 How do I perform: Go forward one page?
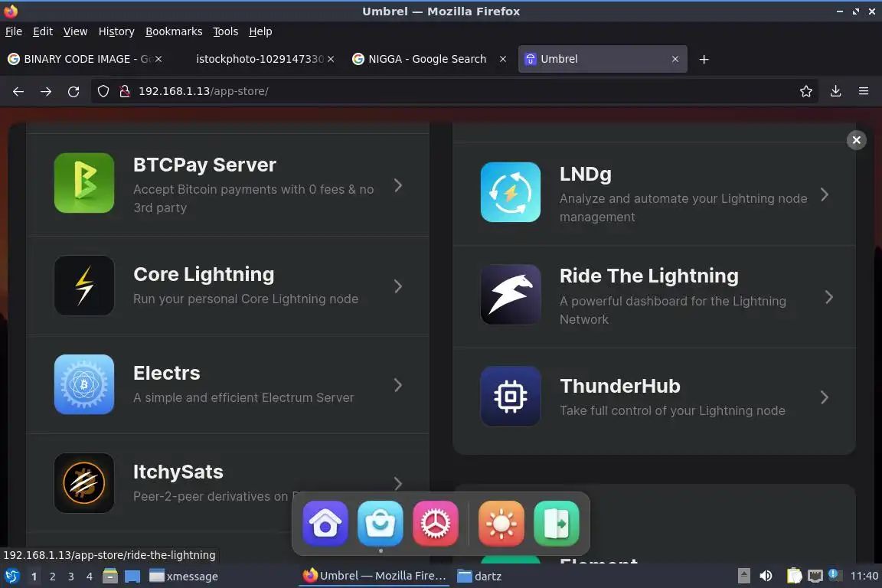coord(46,91)
